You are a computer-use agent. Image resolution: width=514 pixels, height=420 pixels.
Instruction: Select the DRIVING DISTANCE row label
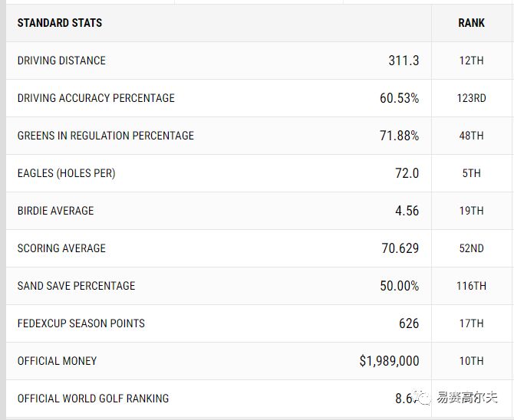tap(61, 61)
